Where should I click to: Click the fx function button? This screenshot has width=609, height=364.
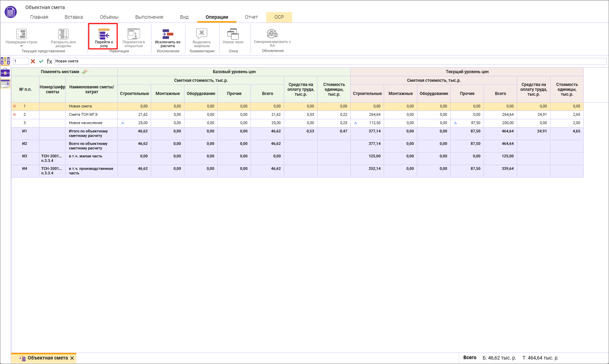coord(50,61)
